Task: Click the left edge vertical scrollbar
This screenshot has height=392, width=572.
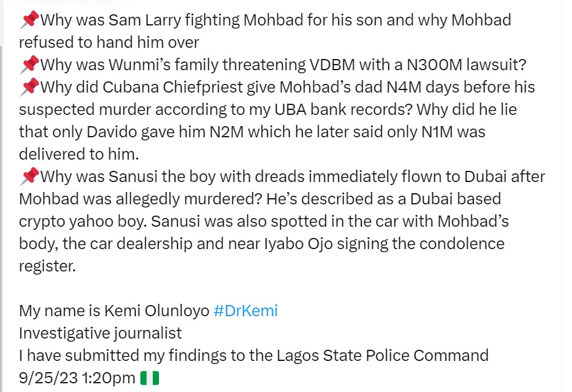Action: click(x=1, y=219)
